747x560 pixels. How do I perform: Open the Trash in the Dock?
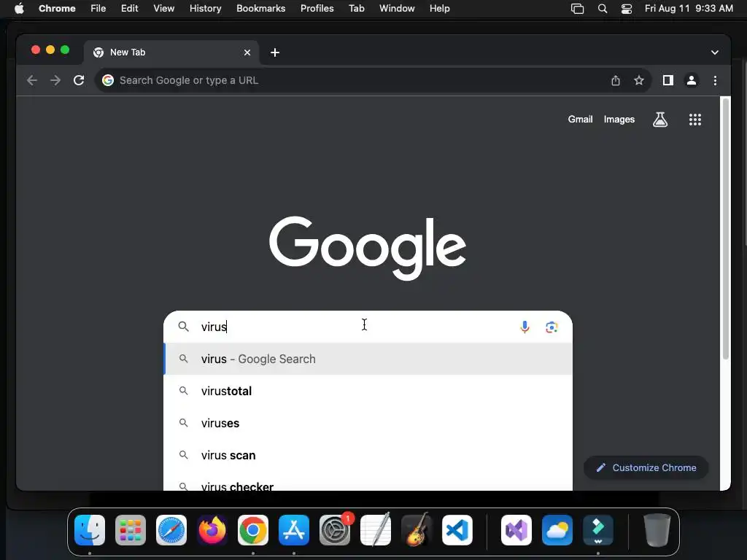pos(657,530)
